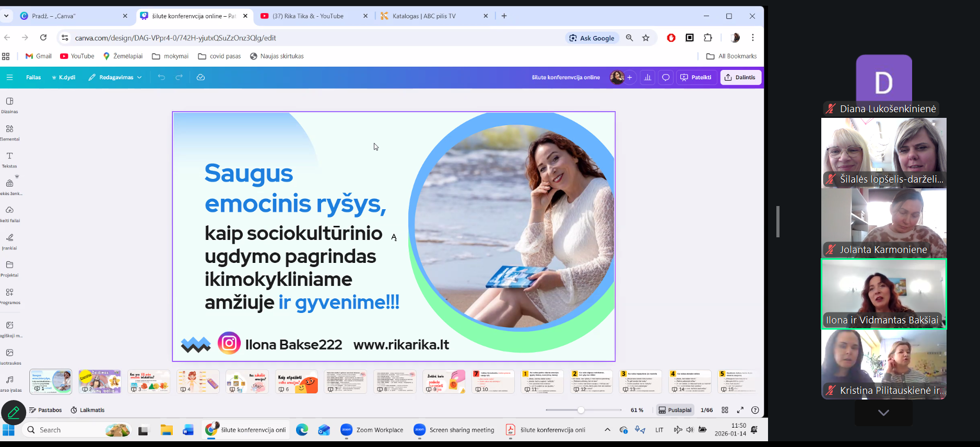This screenshot has height=447, width=980.
Task: Toggle the Pastabos notes panel
Action: pyautogui.click(x=45, y=410)
